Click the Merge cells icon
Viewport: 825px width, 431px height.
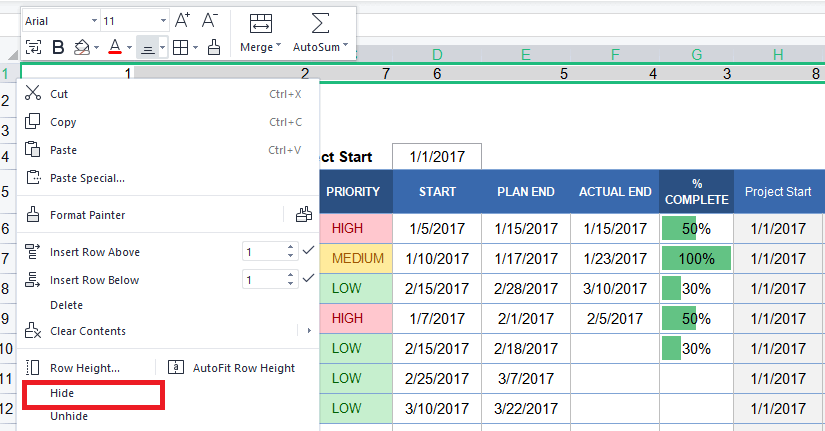point(261,24)
